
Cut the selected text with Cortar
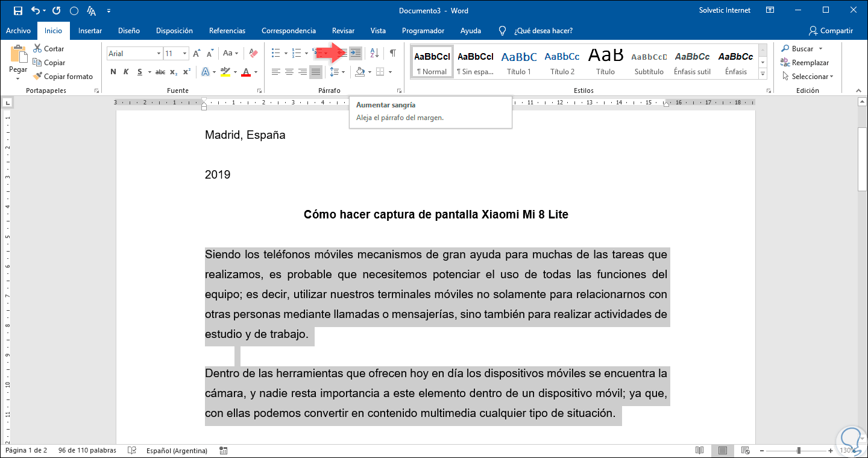[49, 49]
